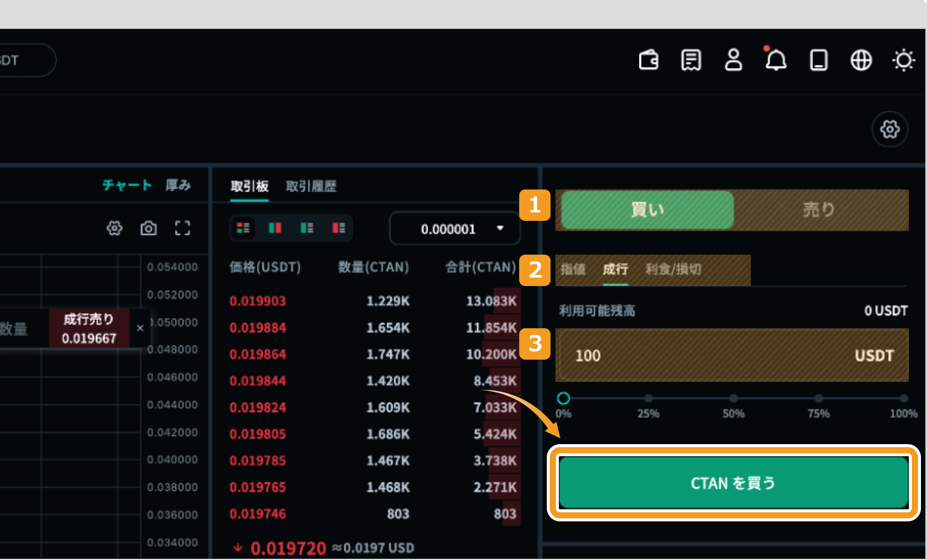
Task: Open layout settings gear at top right
Action: coord(890,129)
